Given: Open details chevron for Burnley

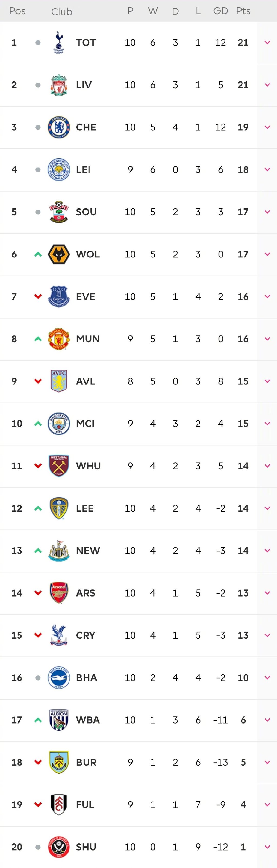Looking at the screenshot, I should 267,762.
